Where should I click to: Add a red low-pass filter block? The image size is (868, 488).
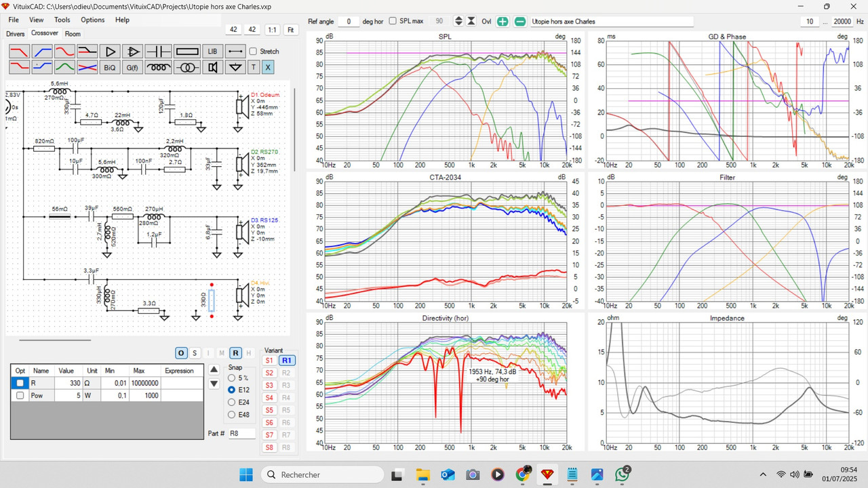(x=19, y=51)
